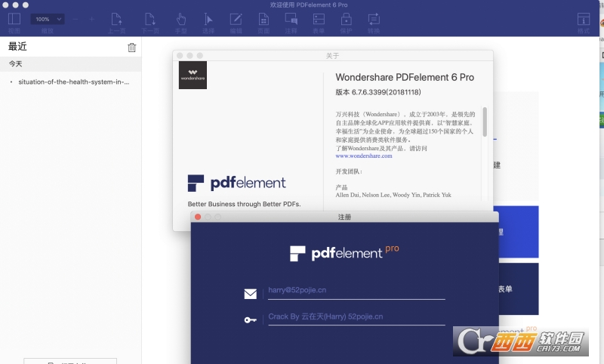604x364 pixels.
Task: Click the Wondershare PDFelement 6 Pro title
Action: [405, 78]
